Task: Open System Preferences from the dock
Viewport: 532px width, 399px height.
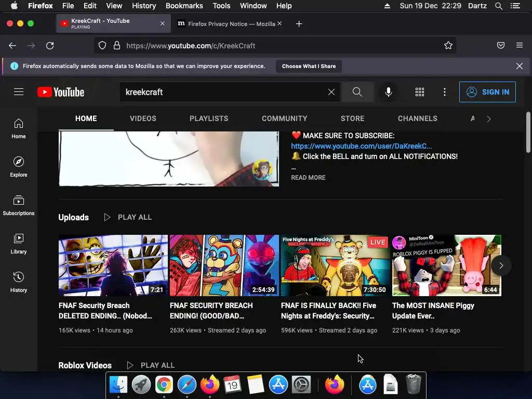Action: 301,385
